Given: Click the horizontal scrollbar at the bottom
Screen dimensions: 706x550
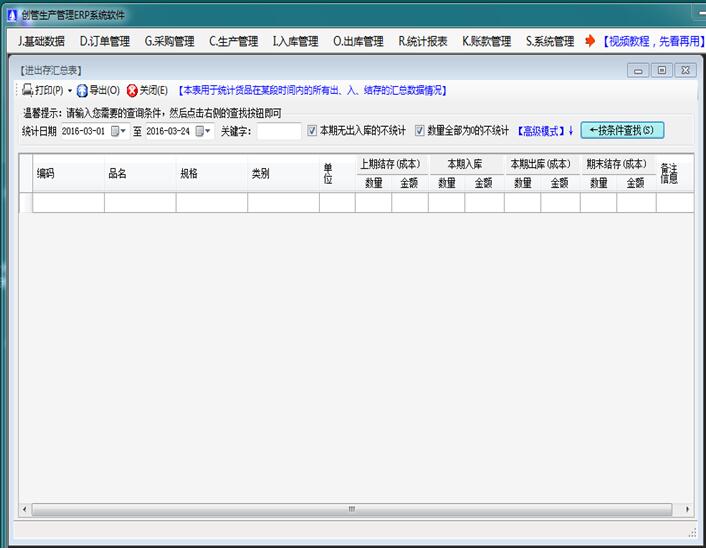Looking at the screenshot, I should tap(352, 509).
